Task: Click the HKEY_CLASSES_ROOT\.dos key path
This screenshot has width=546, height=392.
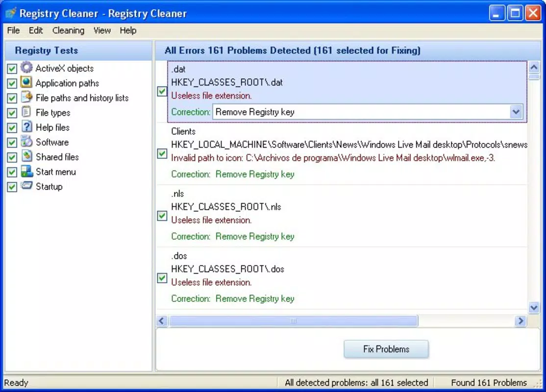Action: (228, 269)
